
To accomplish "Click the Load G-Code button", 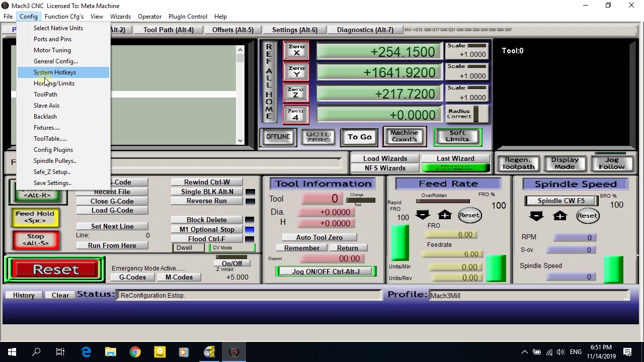I will [x=112, y=210].
